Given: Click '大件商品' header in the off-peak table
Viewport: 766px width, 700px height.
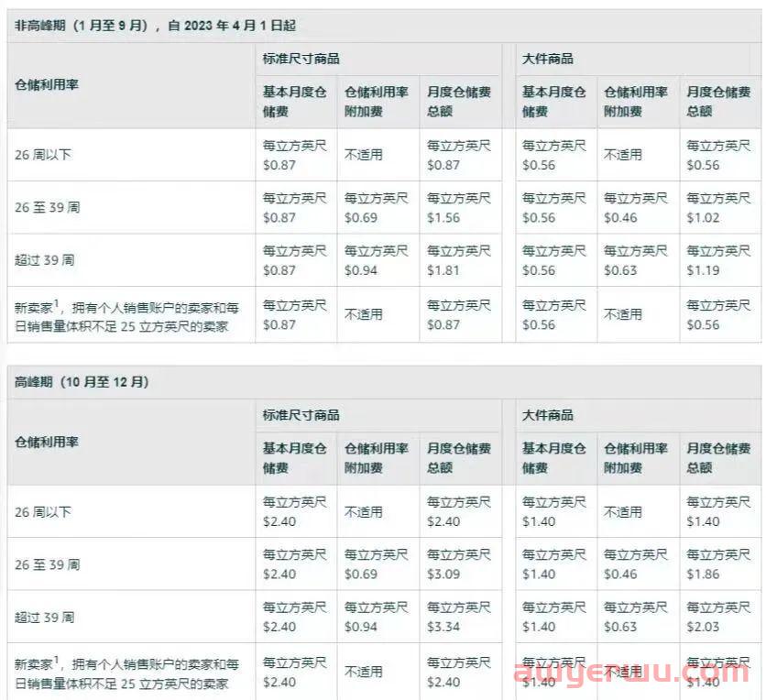Looking at the screenshot, I should pyautogui.click(x=548, y=60).
